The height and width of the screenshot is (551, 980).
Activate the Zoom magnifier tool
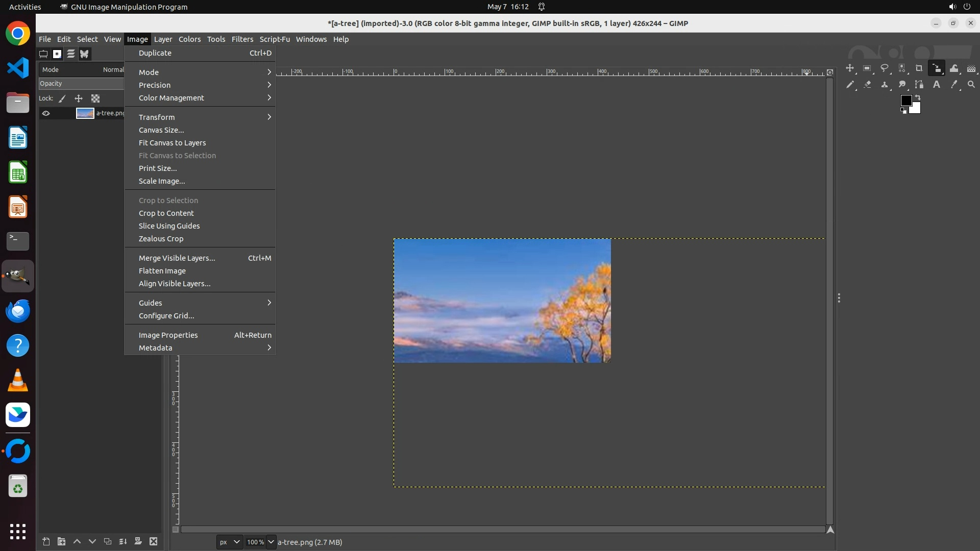click(971, 85)
